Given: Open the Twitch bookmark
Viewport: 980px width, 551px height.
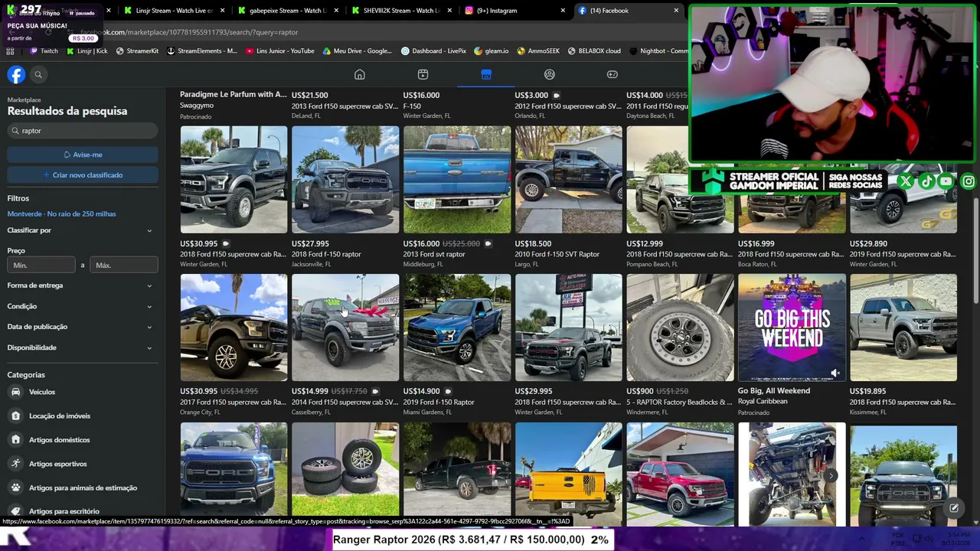Looking at the screenshot, I should point(44,51).
